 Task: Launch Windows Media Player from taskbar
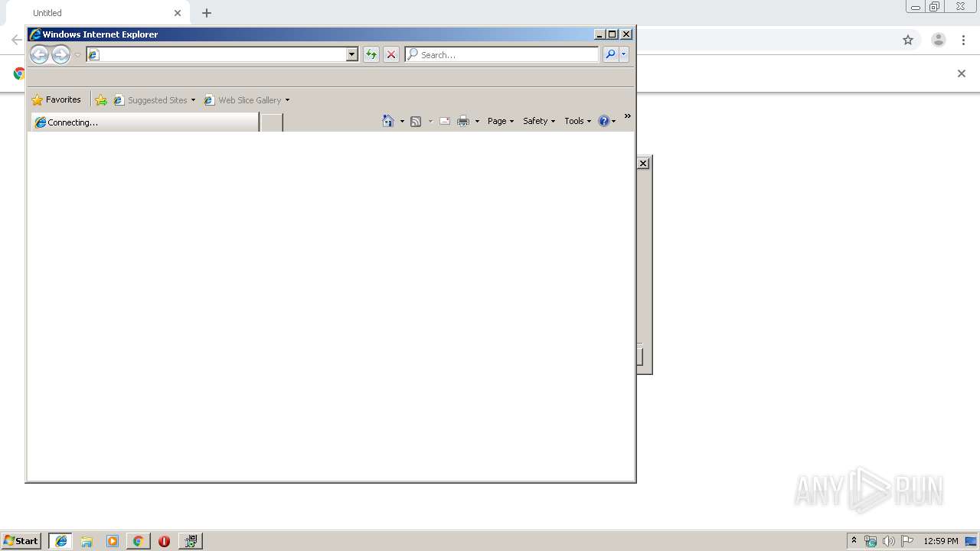[x=113, y=541]
